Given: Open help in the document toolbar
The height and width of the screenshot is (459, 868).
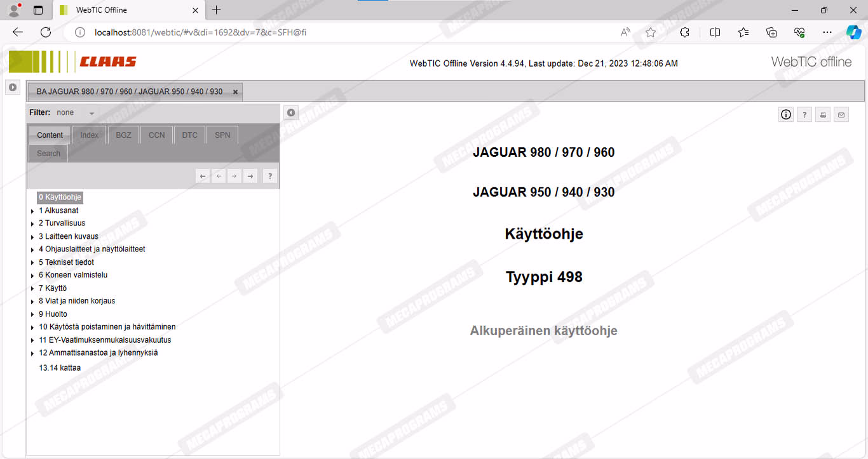Looking at the screenshot, I should tap(804, 115).
